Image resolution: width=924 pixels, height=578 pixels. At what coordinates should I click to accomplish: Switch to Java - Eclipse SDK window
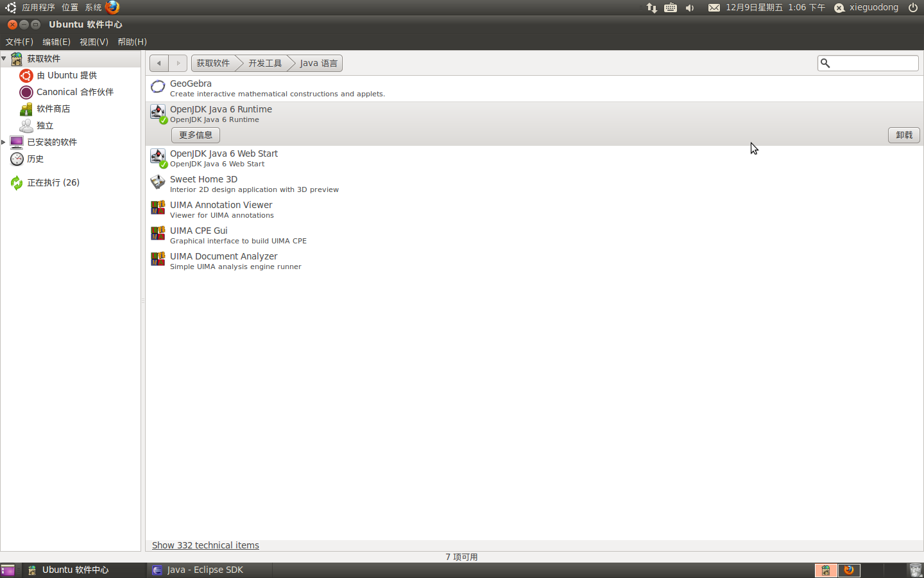click(210, 570)
